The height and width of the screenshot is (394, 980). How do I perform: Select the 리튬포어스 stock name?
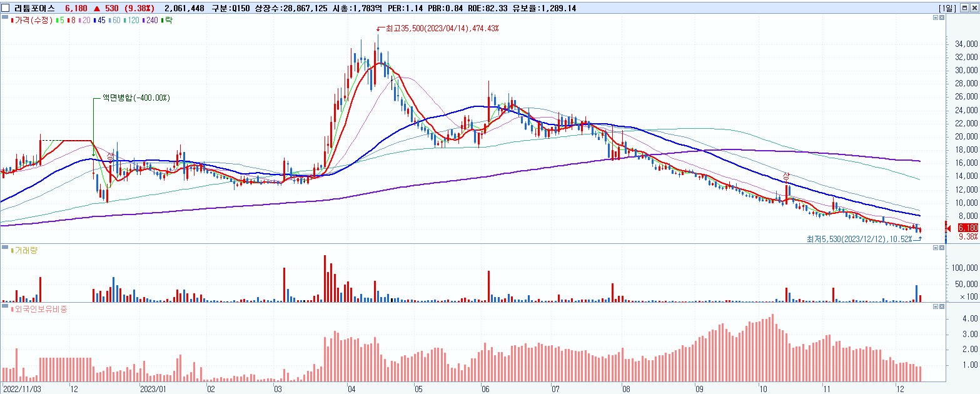click(34, 8)
